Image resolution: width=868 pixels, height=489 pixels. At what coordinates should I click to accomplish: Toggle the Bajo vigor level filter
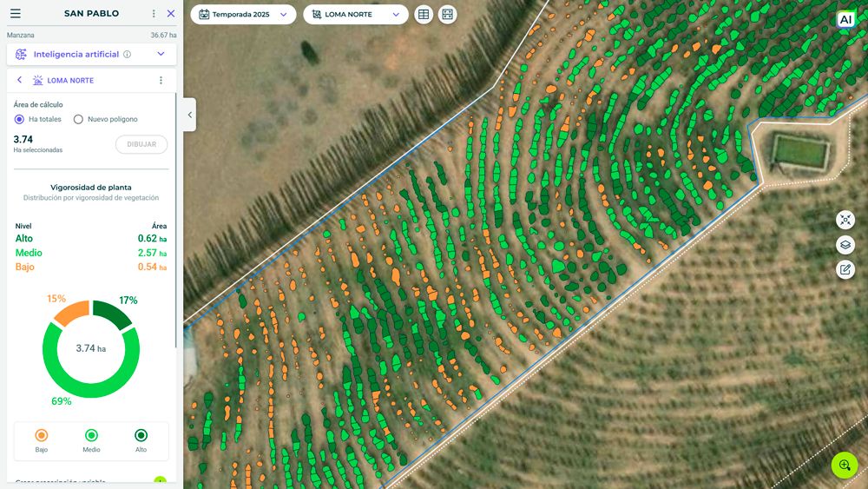coord(42,435)
